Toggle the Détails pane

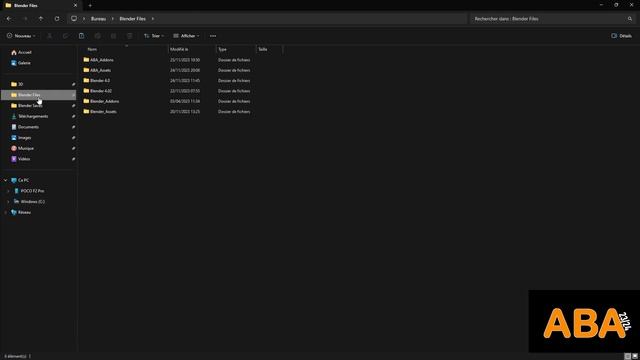point(621,36)
